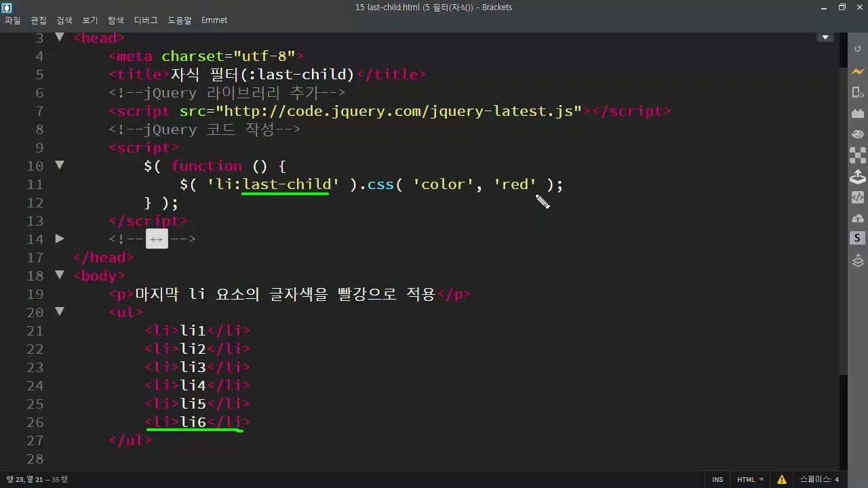Viewport: 868px width, 488px height.
Task: Click 'li:last-child' selector on line 11
Action: (273, 184)
